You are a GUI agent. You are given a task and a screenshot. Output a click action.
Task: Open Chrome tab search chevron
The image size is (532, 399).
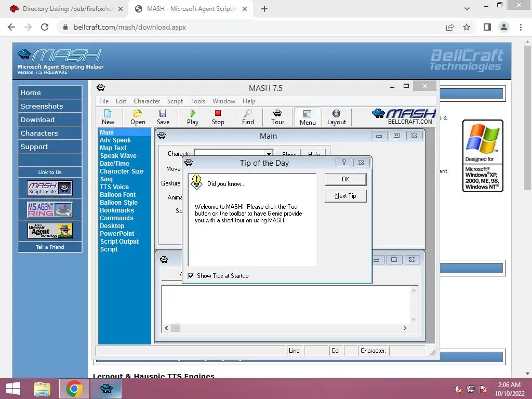pyautogui.click(x=467, y=9)
